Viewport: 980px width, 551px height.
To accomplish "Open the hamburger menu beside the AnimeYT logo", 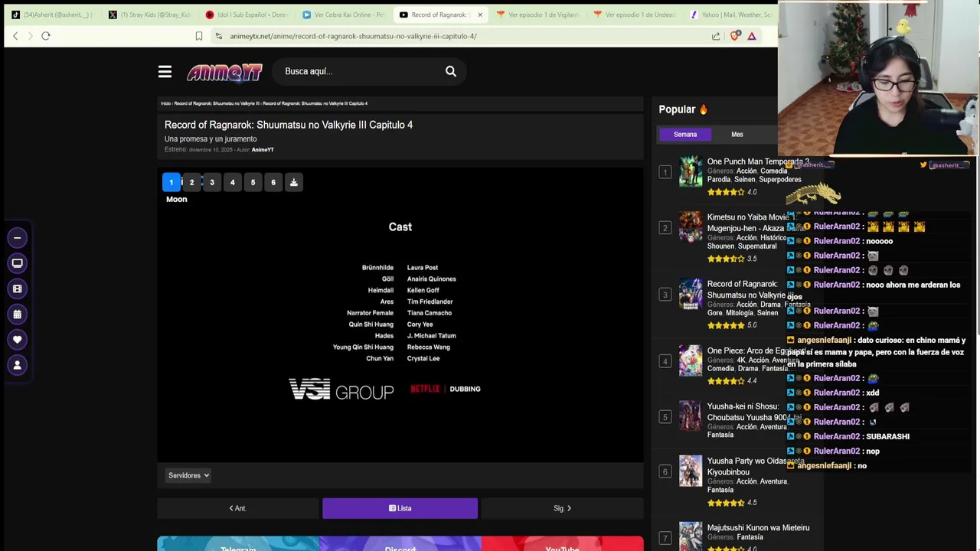I will coord(165,71).
